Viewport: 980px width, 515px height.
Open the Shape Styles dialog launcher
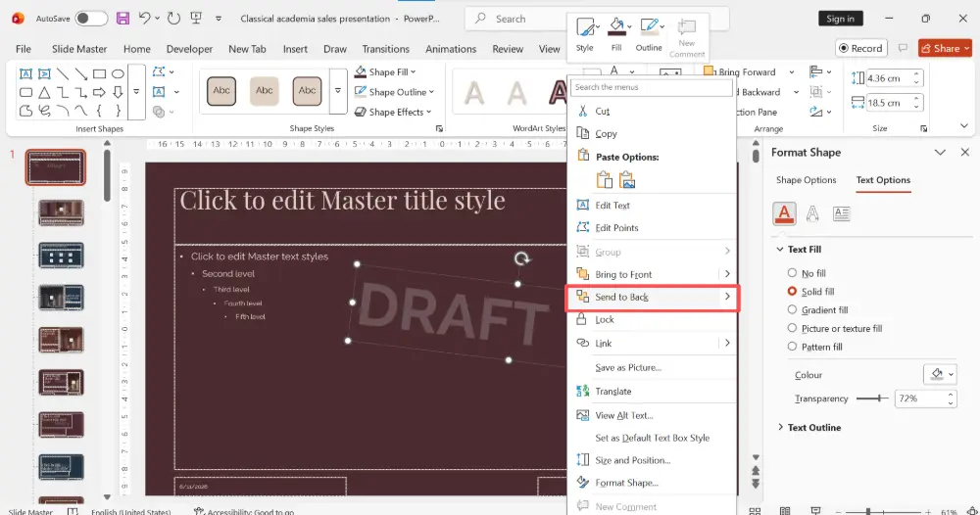tap(439, 128)
